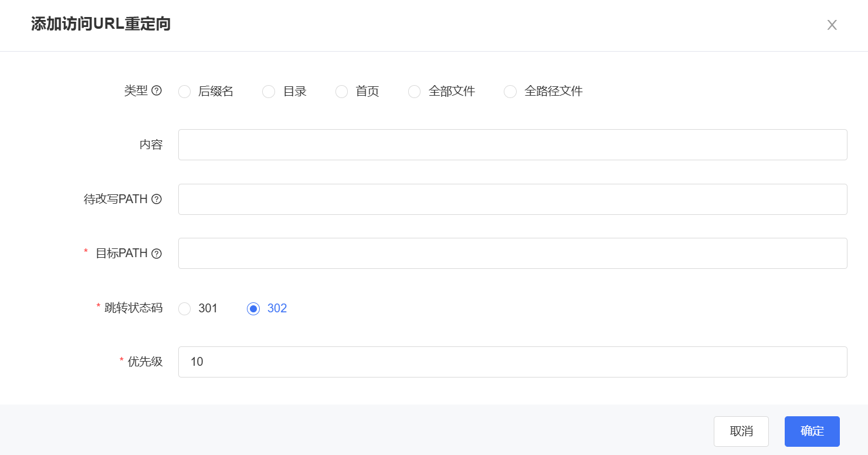Select the 后缀名 type radio button
Image resolution: width=868 pixels, height=455 pixels.
185,92
